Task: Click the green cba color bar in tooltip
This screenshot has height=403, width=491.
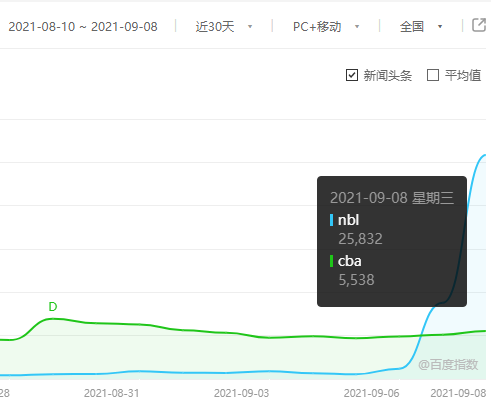Action: [331, 261]
